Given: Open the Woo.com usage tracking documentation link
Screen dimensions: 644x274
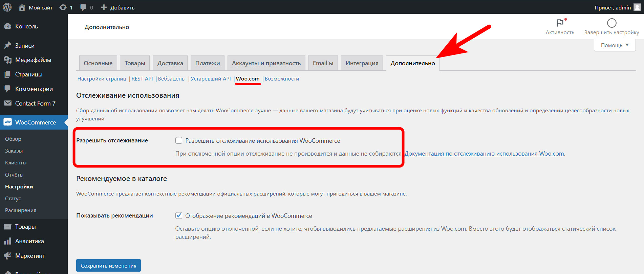Looking at the screenshot, I should [484, 154].
